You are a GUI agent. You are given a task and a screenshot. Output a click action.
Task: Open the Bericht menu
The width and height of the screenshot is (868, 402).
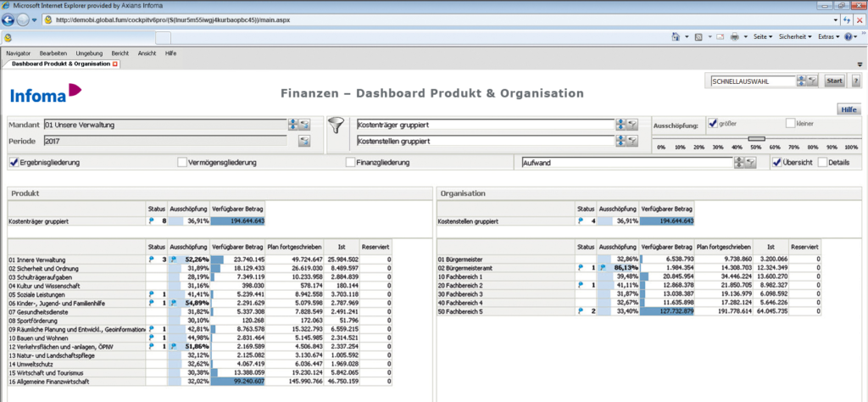pyautogui.click(x=120, y=53)
